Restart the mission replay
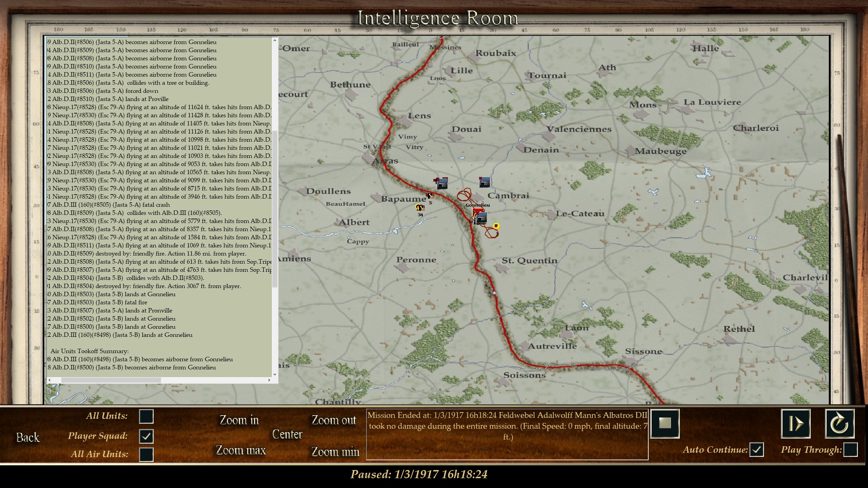The image size is (868, 488). tap(840, 423)
